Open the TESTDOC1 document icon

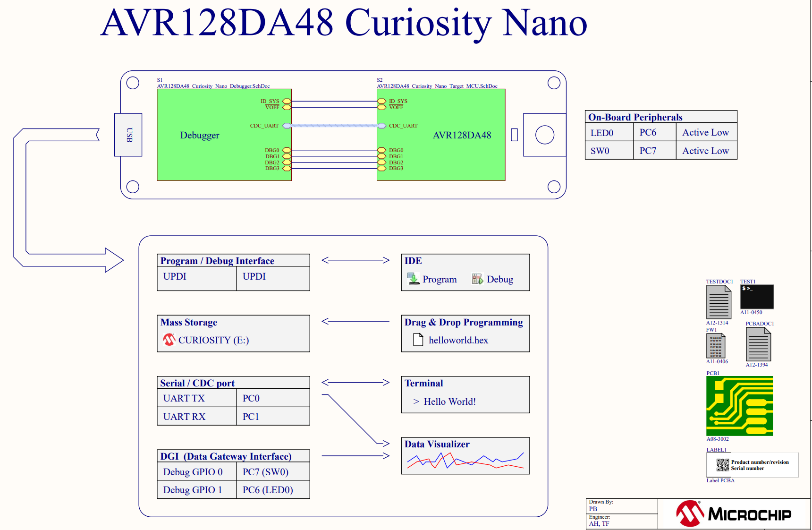pyautogui.click(x=719, y=303)
